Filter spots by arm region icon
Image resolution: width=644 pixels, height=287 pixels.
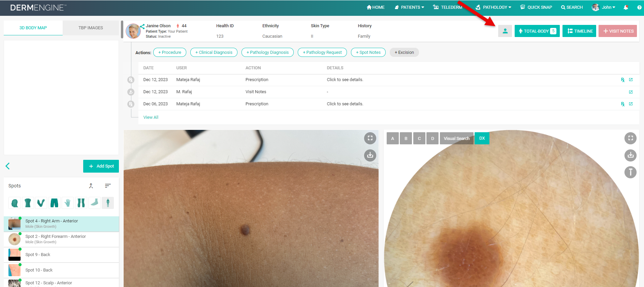point(41,203)
